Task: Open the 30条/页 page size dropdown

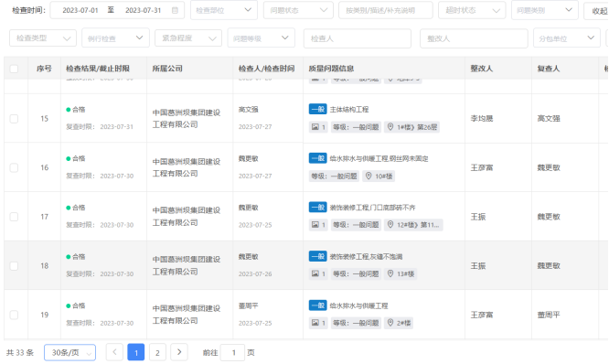Action: [69, 352]
